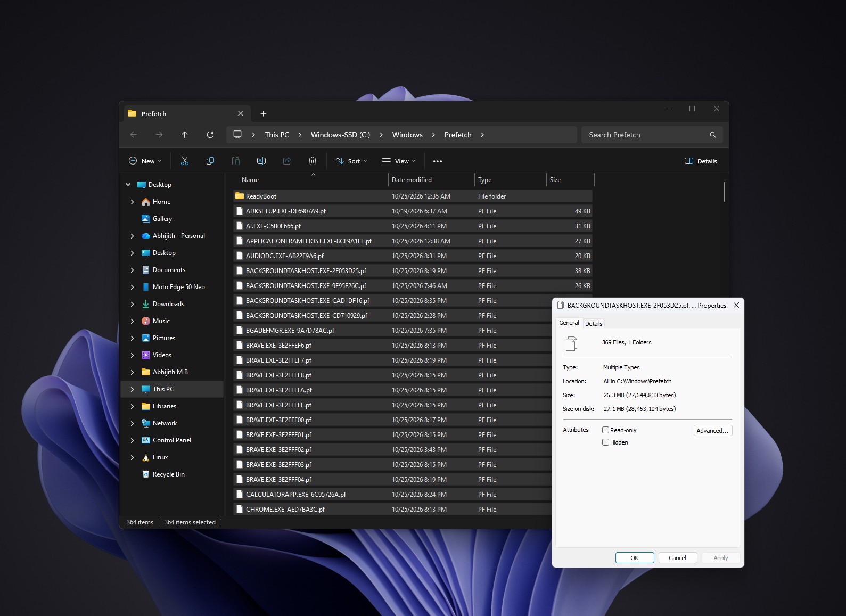
Task: Toggle the Details pane button
Action: click(x=701, y=161)
